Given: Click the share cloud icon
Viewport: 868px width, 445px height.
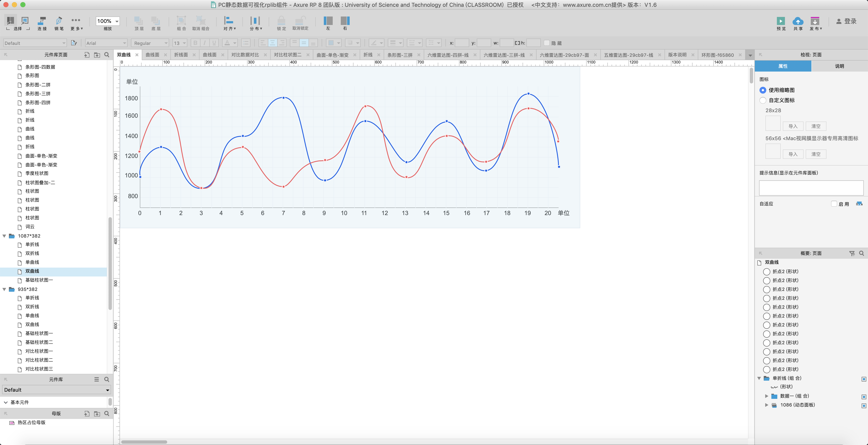Looking at the screenshot, I should click(x=798, y=21).
